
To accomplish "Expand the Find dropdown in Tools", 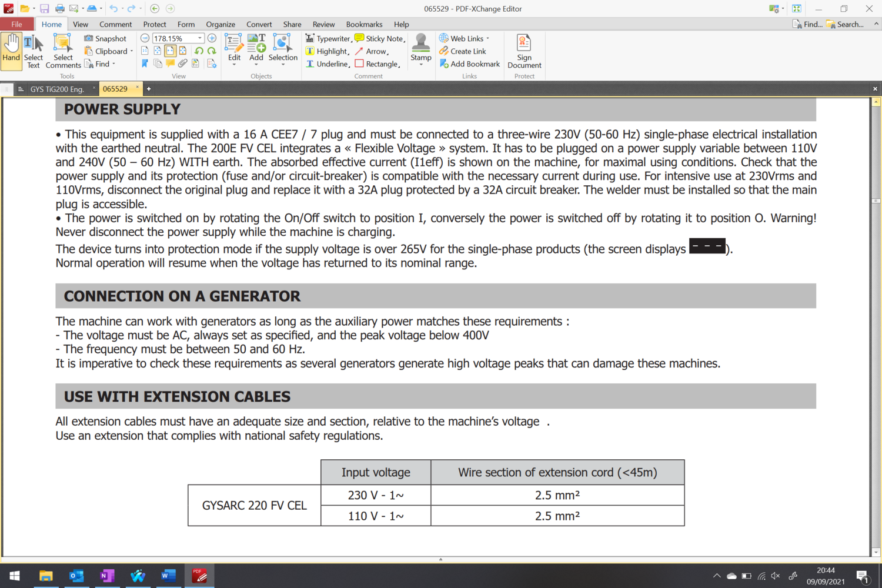I will click(113, 64).
